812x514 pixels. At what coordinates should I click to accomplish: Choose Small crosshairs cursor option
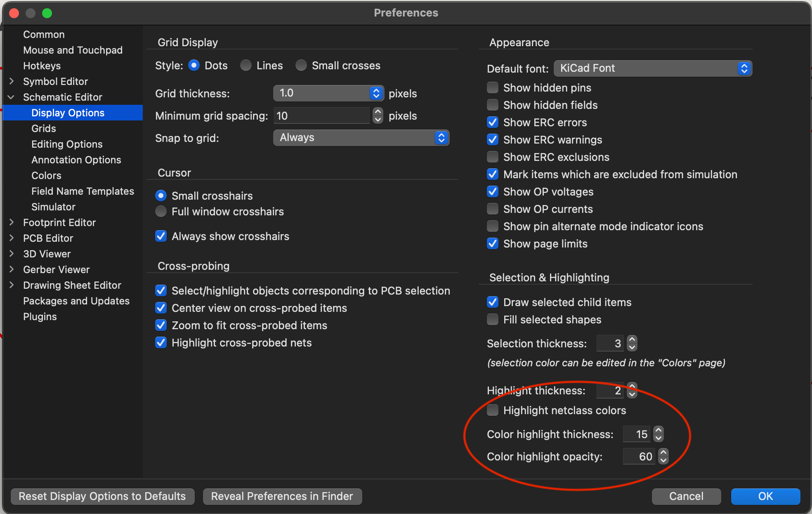click(161, 196)
